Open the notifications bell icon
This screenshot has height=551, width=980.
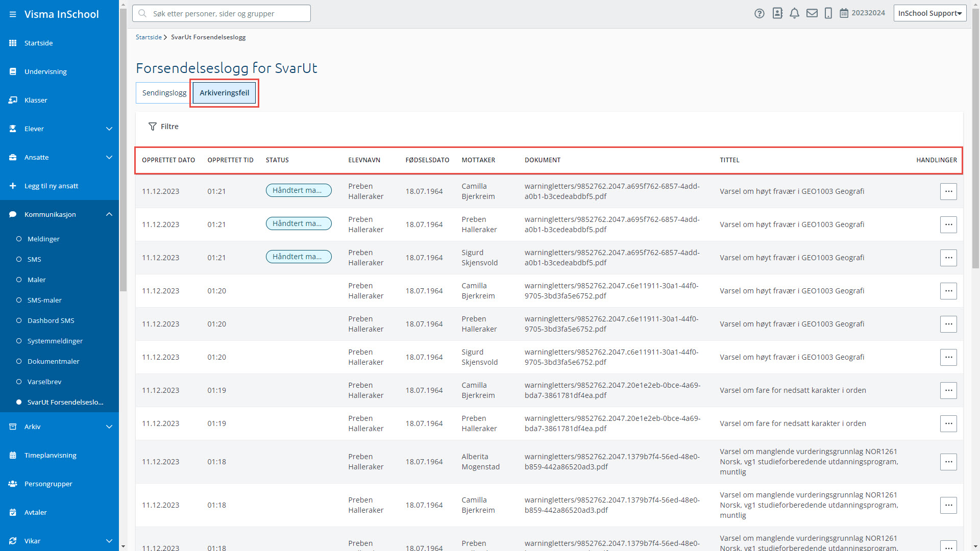[794, 14]
